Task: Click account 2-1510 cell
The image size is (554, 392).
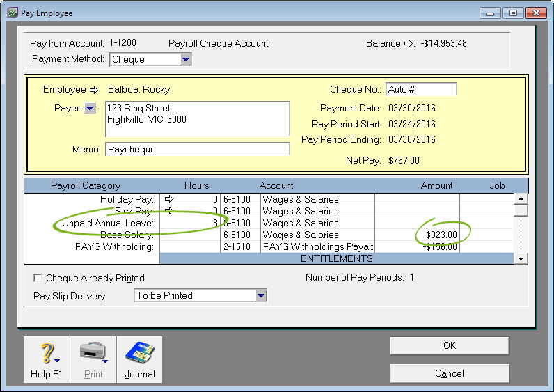Action: pos(240,246)
